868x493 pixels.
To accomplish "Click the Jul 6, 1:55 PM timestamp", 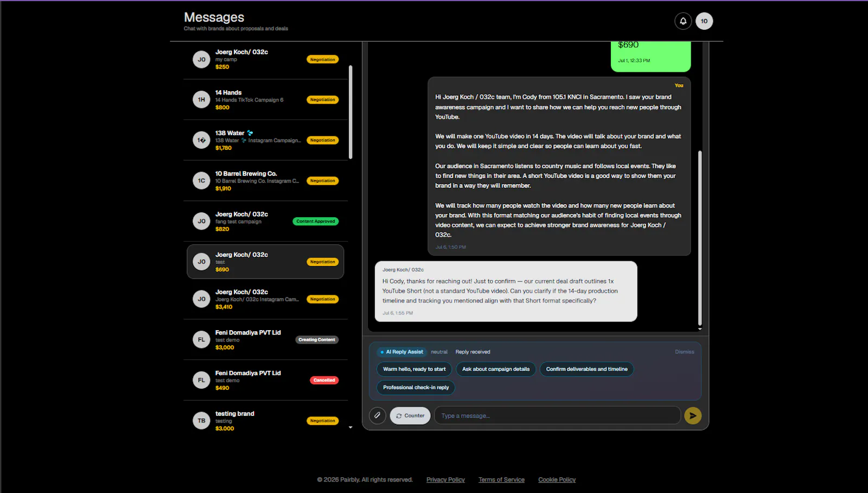I will click(398, 313).
